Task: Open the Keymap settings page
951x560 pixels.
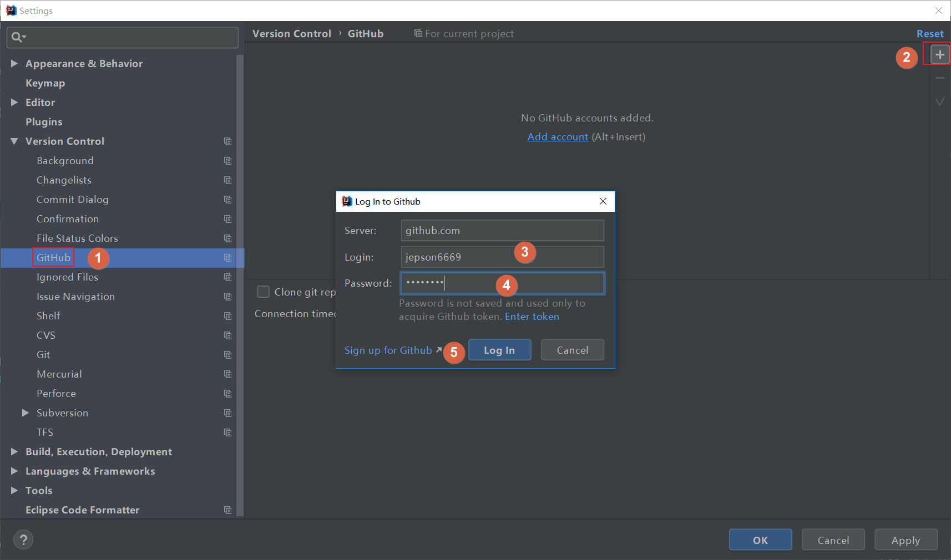Action: click(45, 83)
